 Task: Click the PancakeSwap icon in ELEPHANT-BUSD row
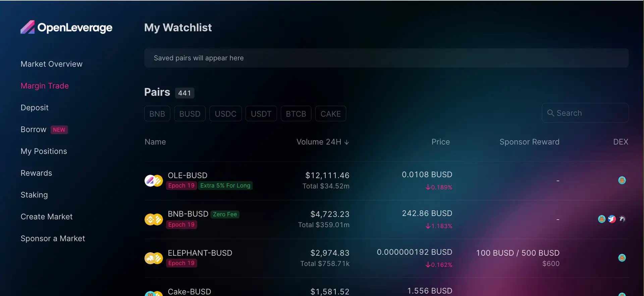tap(622, 258)
